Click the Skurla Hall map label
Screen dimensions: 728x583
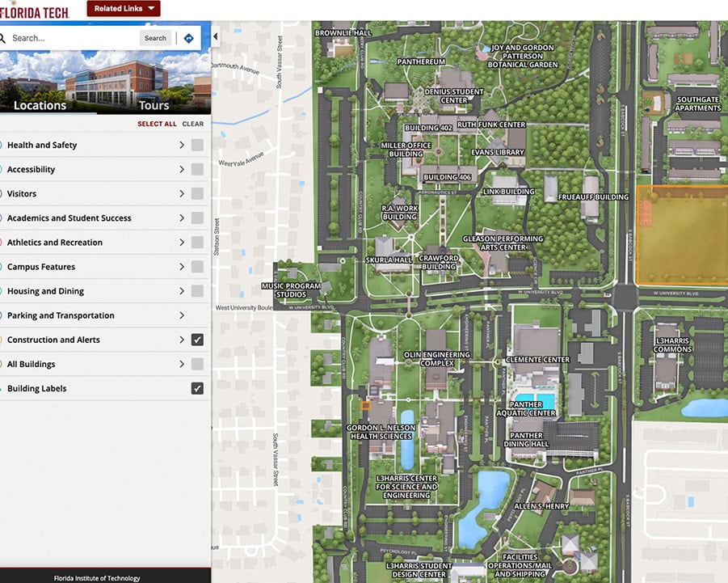point(388,260)
